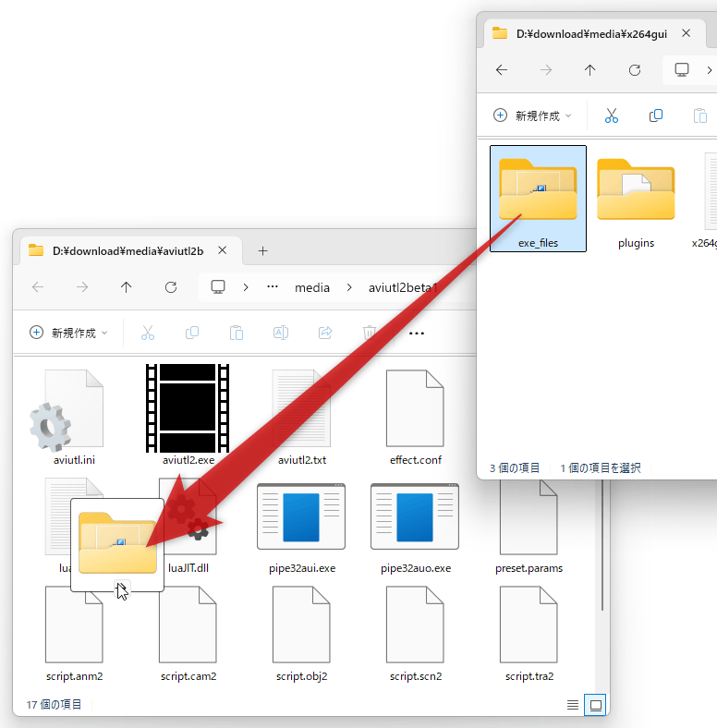Select 'aviutl2beta1' breadcrumb segment

(x=403, y=288)
